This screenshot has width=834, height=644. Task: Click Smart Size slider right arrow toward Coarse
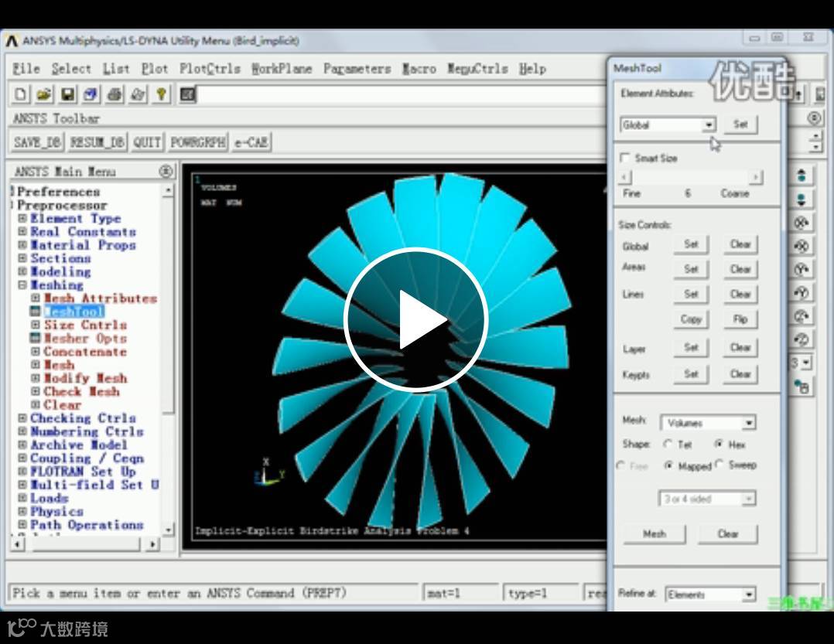[755, 177]
